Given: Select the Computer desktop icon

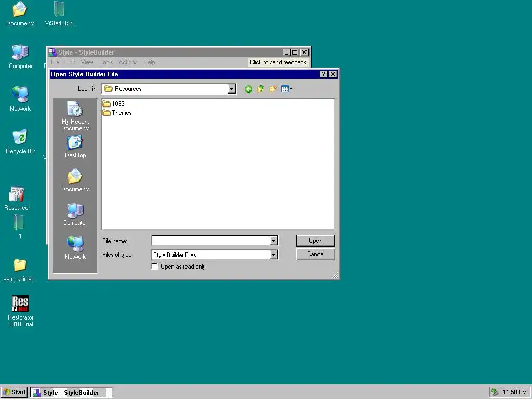Looking at the screenshot, I should 20,57.
